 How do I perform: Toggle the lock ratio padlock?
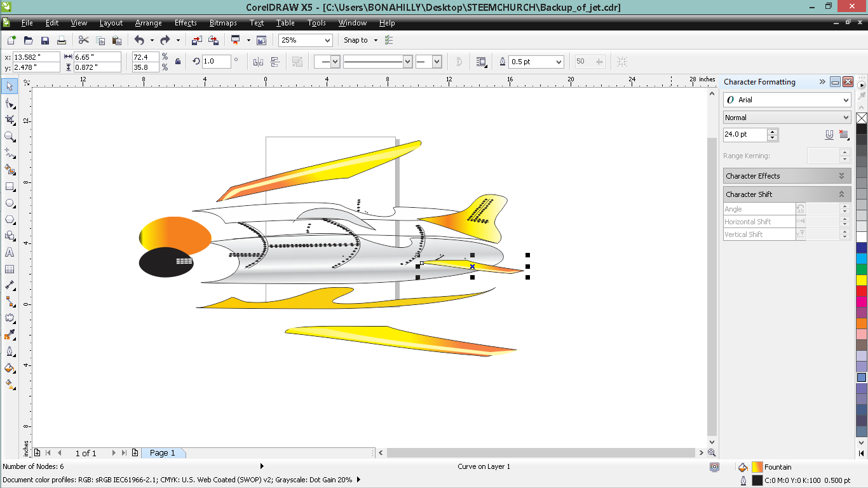pyautogui.click(x=178, y=62)
